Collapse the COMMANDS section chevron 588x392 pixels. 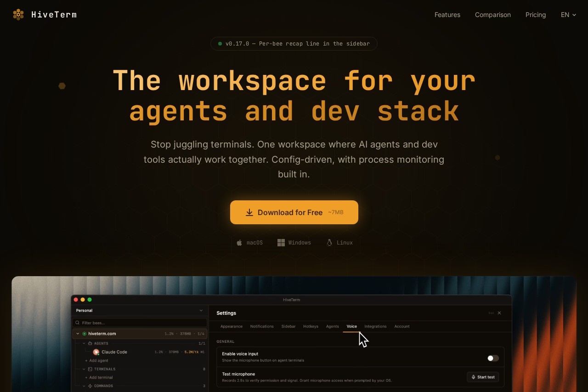click(84, 386)
